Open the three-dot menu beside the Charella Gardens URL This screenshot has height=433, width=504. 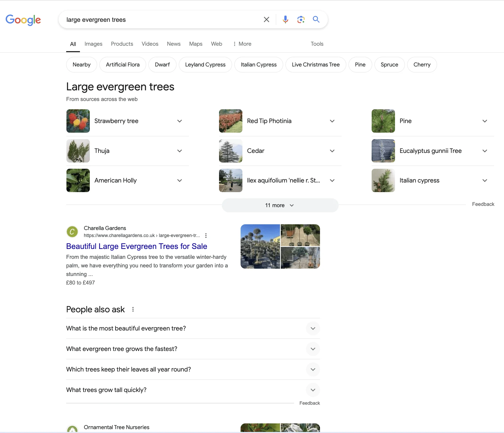click(206, 235)
